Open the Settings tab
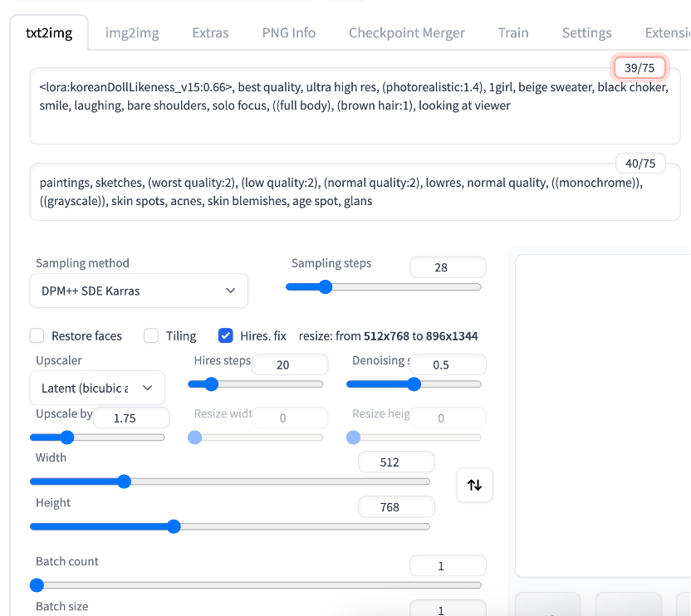Viewport: 691px width, 616px height. 586,33
